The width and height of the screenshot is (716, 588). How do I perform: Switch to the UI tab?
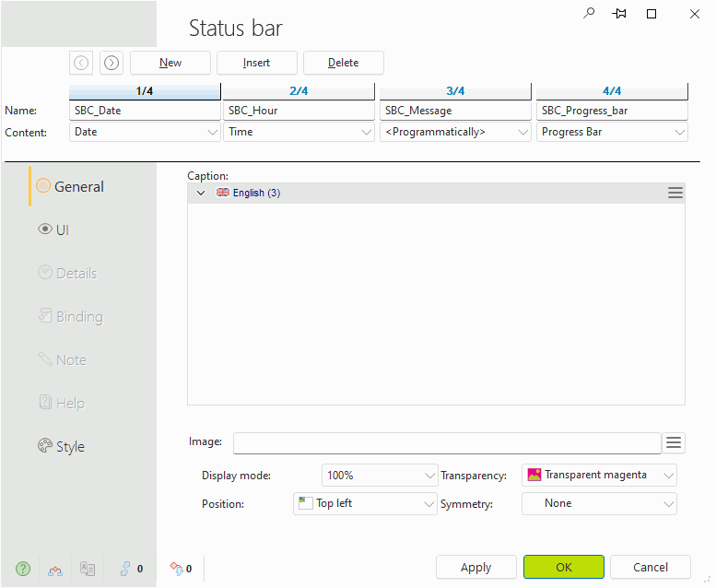pos(63,229)
